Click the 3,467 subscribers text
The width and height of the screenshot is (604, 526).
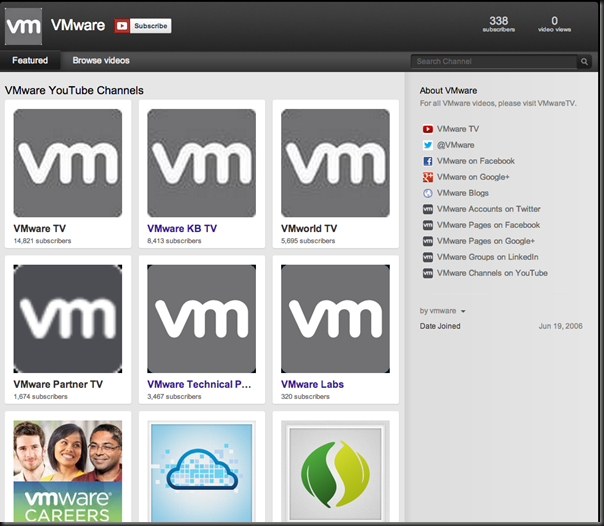(x=174, y=397)
